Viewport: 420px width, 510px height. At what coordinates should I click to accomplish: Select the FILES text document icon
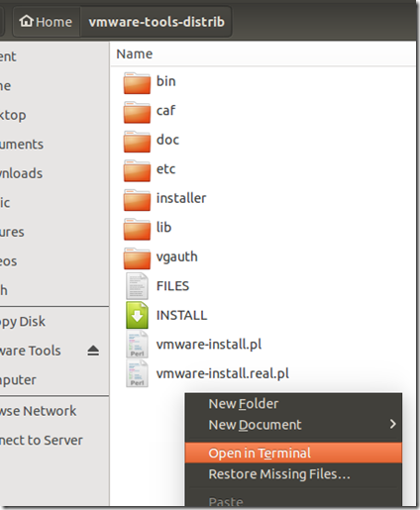click(x=137, y=286)
